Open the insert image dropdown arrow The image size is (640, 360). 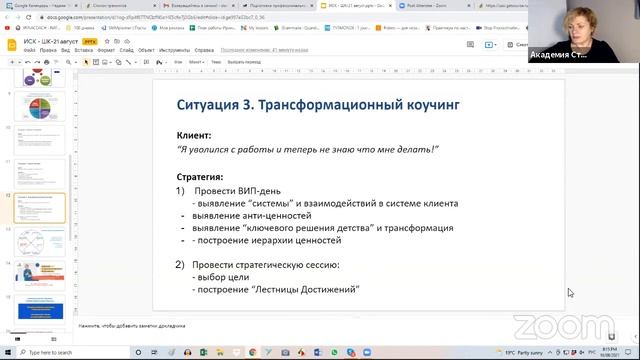pos(110,62)
